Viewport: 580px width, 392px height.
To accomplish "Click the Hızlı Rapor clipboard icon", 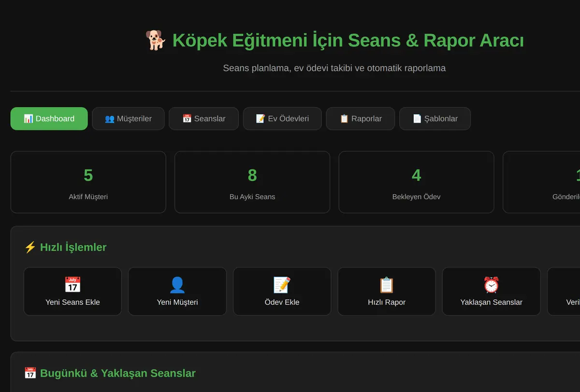I will click(387, 285).
